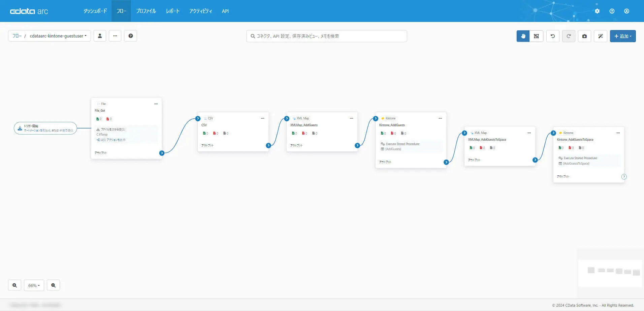644x311 pixels.
Task: Click the XMLMap_AddGuestsToSpace input port
Action: 465,133
